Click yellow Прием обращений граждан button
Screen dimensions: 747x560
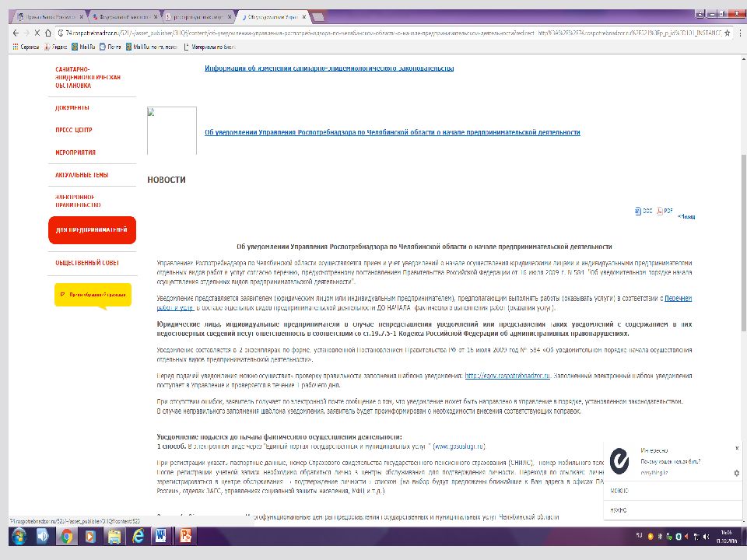point(93,296)
